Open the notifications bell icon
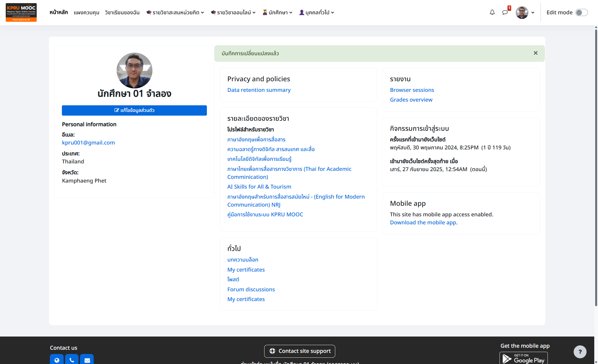Viewport: 598px width, 364px height. (492, 12)
